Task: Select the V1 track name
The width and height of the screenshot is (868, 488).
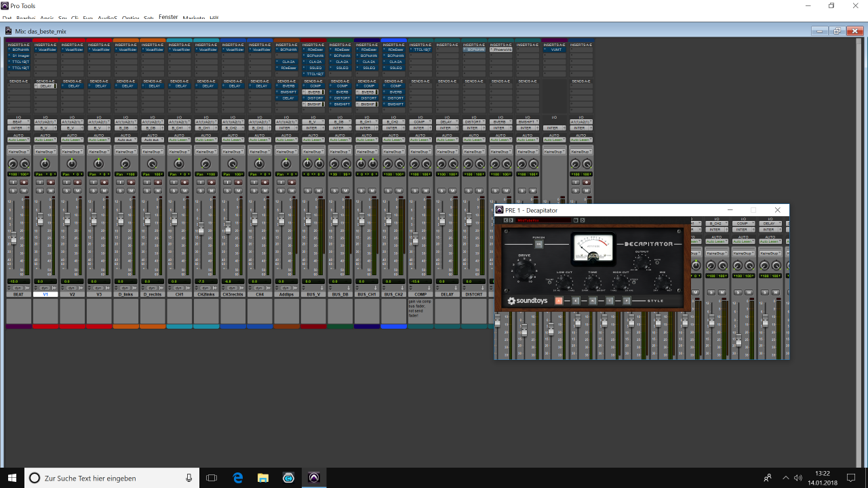Action: [x=45, y=294]
